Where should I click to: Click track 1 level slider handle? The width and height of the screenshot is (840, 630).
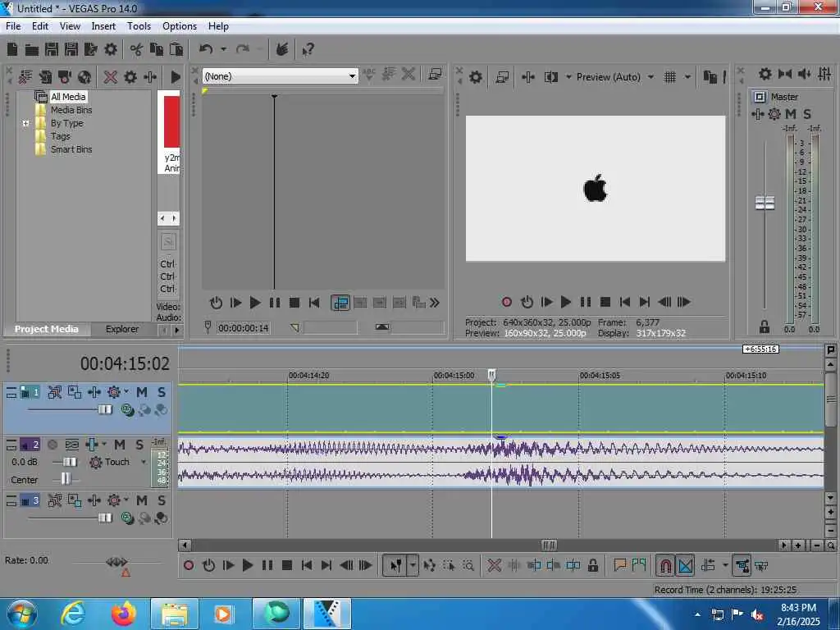point(105,410)
